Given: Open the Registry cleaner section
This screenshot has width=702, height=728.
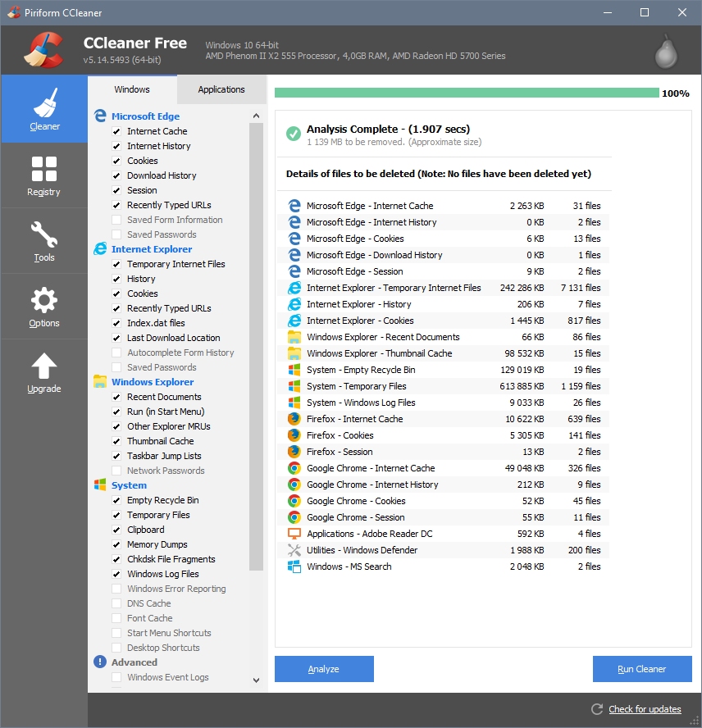Looking at the screenshot, I should point(44,175).
